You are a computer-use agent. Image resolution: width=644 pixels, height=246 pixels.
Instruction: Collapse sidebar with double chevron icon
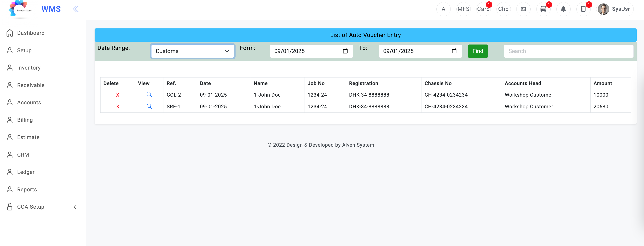pos(76,9)
